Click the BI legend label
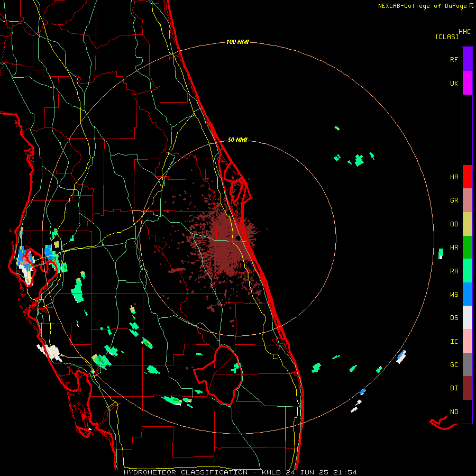Screen dimensions: 476x476 [454, 388]
